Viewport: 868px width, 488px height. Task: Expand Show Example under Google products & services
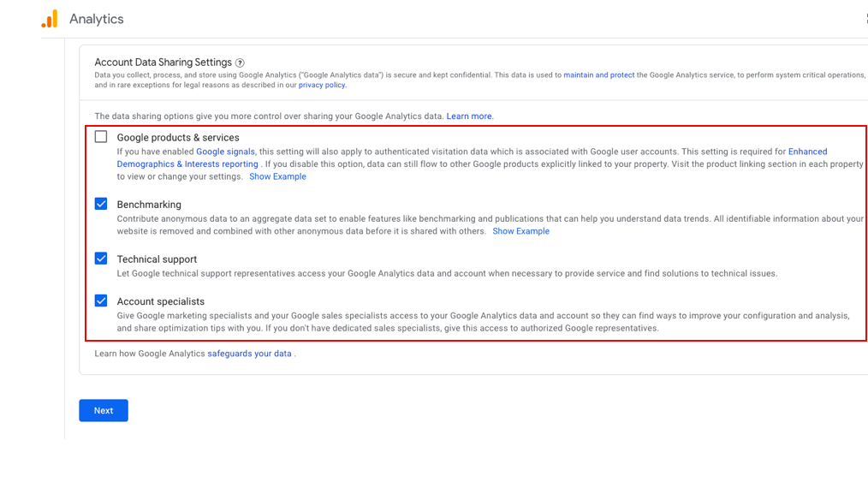[x=277, y=176]
